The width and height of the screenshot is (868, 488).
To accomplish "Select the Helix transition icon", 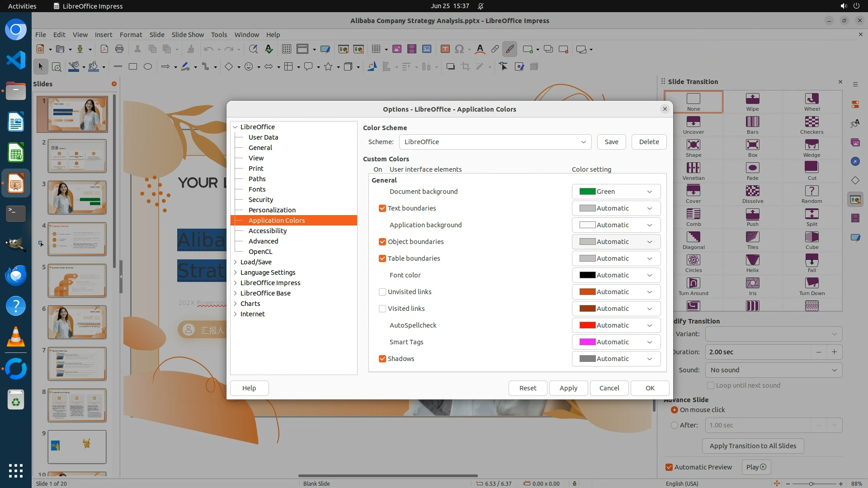I will pos(752,260).
